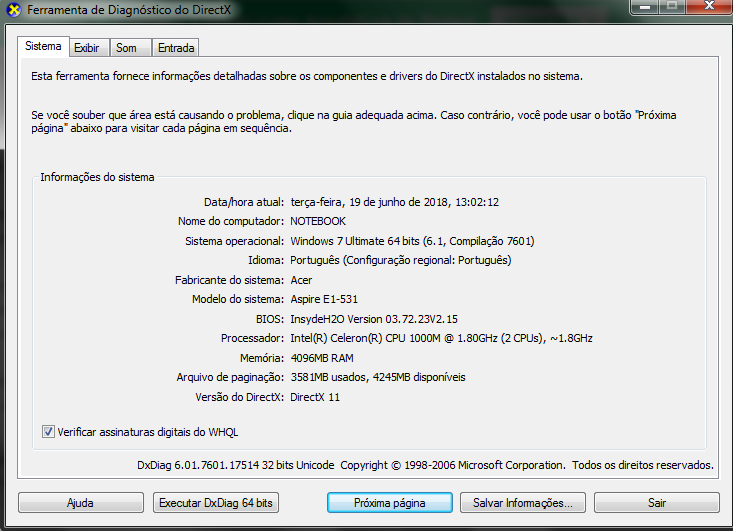Click the 'Esta ferramenta fornece informações' description line

[x=307, y=76]
